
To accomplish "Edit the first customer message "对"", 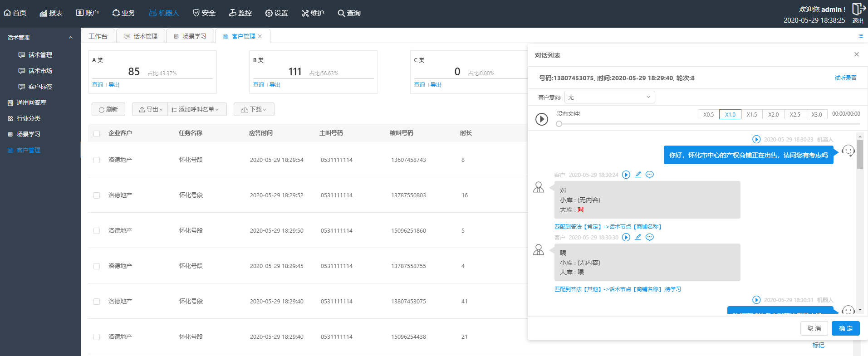I will [x=638, y=175].
